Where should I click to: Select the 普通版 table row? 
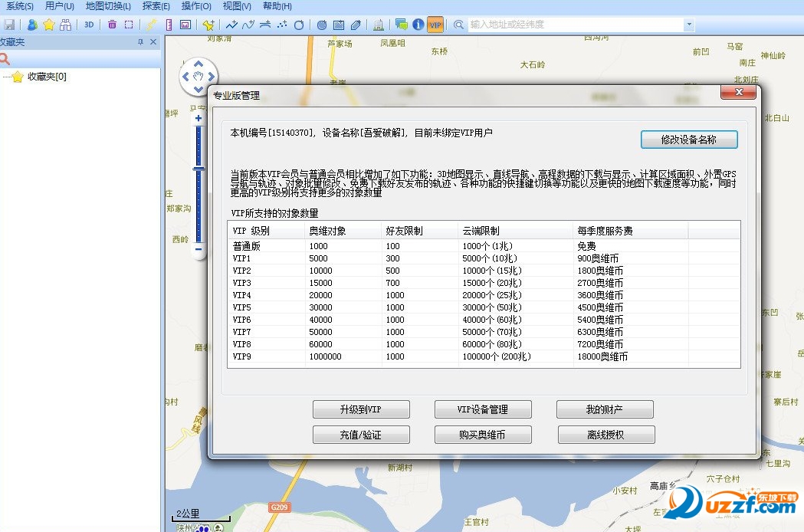(x=484, y=246)
